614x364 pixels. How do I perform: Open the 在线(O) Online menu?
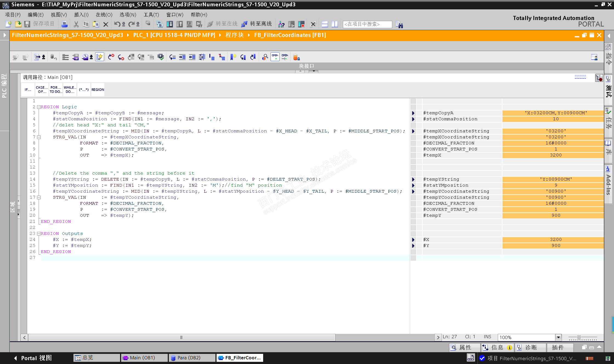point(104,15)
